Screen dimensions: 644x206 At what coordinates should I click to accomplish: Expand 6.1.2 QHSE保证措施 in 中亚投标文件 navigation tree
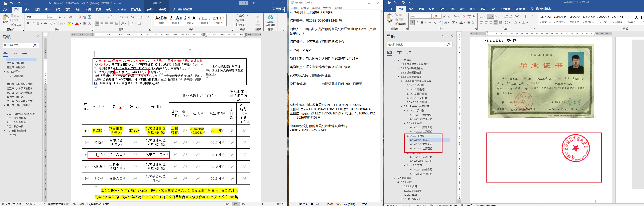[x=398, y=68]
